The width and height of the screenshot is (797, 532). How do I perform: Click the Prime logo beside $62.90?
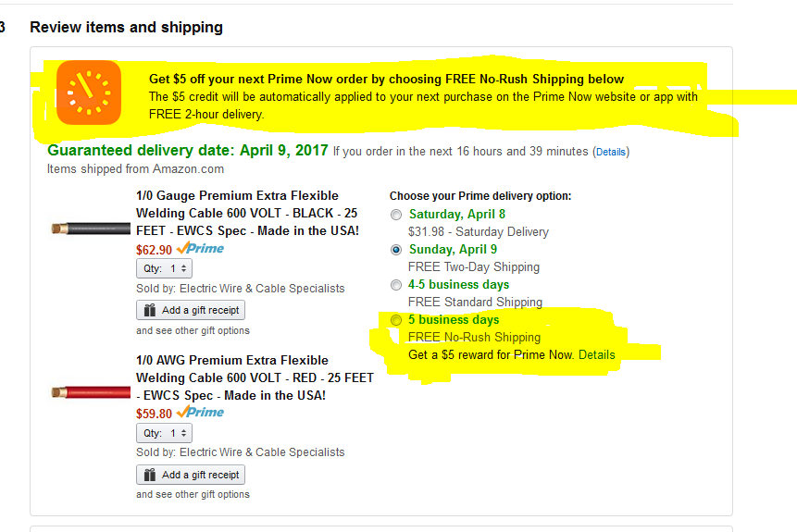(200, 249)
